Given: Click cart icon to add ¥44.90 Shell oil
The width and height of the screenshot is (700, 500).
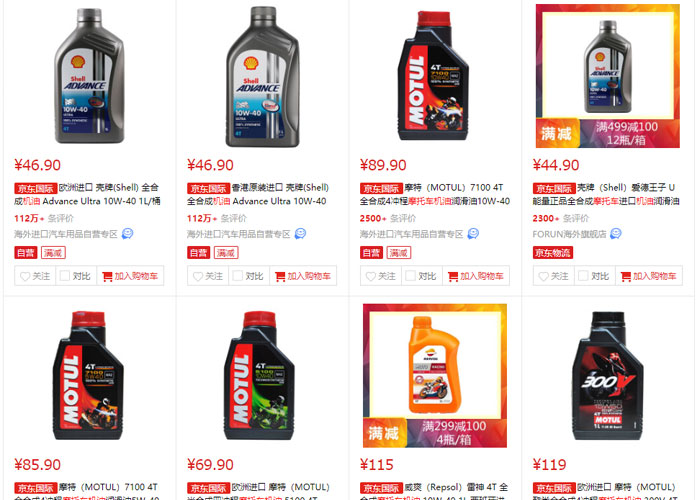Looking at the screenshot, I should pos(626,276).
